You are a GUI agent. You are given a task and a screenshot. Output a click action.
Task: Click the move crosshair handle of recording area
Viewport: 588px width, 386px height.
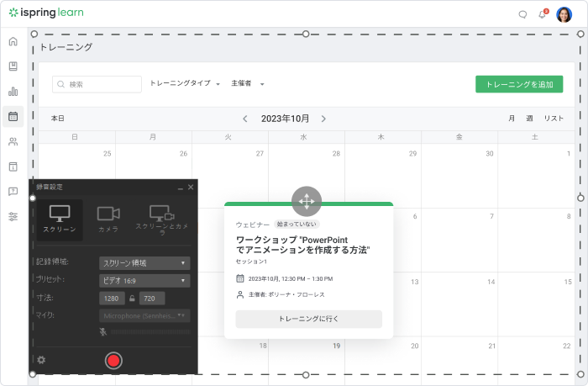tap(307, 201)
